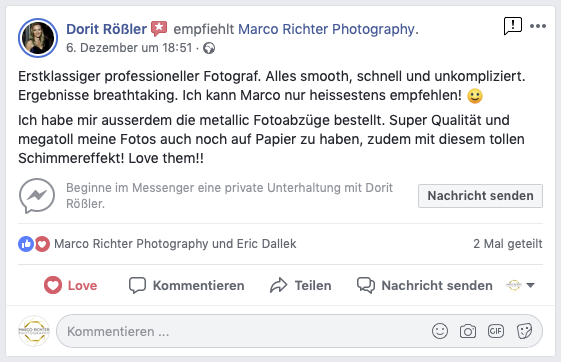Click Dorit Rößler's profile picture
The width and height of the screenshot is (561, 362).
click(38, 38)
